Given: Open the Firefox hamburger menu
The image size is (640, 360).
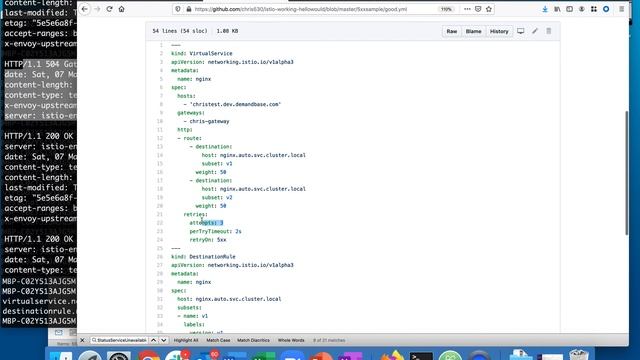Looking at the screenshot, I should click(622, 9).
